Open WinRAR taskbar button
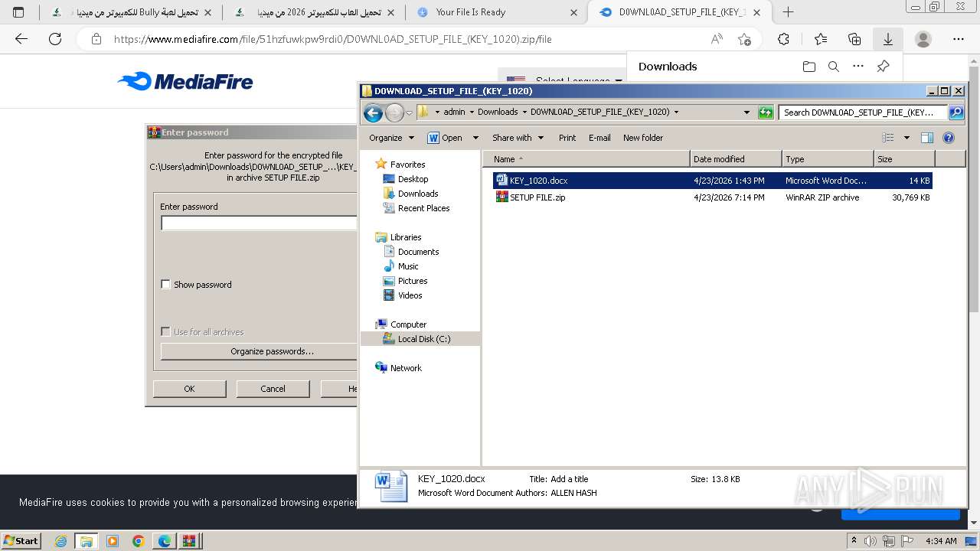Image resolution: width=980 pixels, height=551 pixels. click(x=189, y=541)
